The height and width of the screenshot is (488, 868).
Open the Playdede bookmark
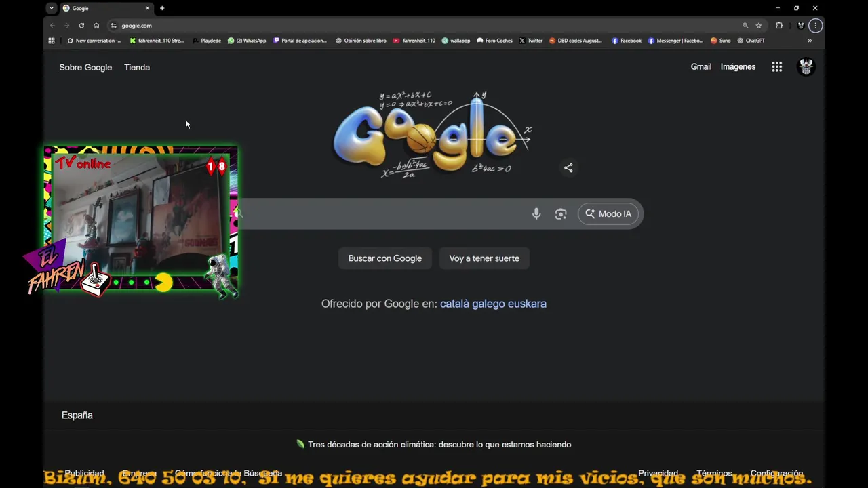pyautogui.click(x=206, y=41)
